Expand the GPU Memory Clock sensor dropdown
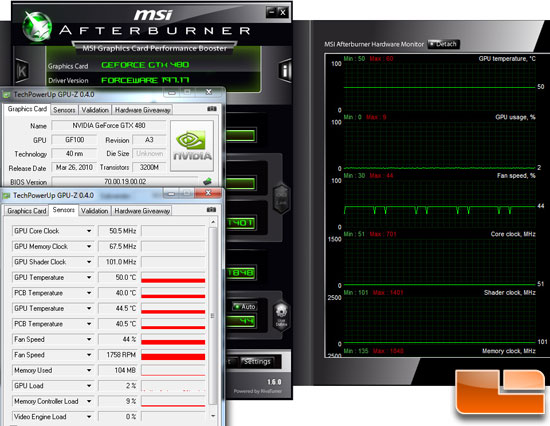 point(89,246)
